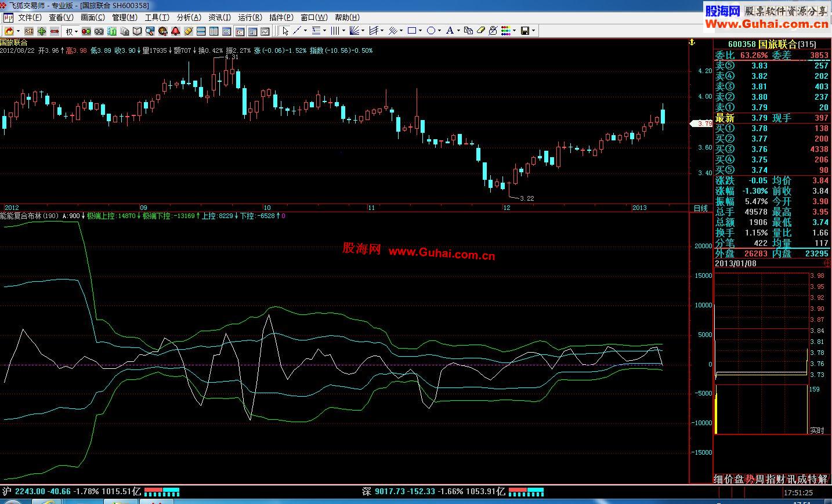Expand the save disk icon dropdown arrow
Viewport: 832px width, 504px height.
pos(533,31)
